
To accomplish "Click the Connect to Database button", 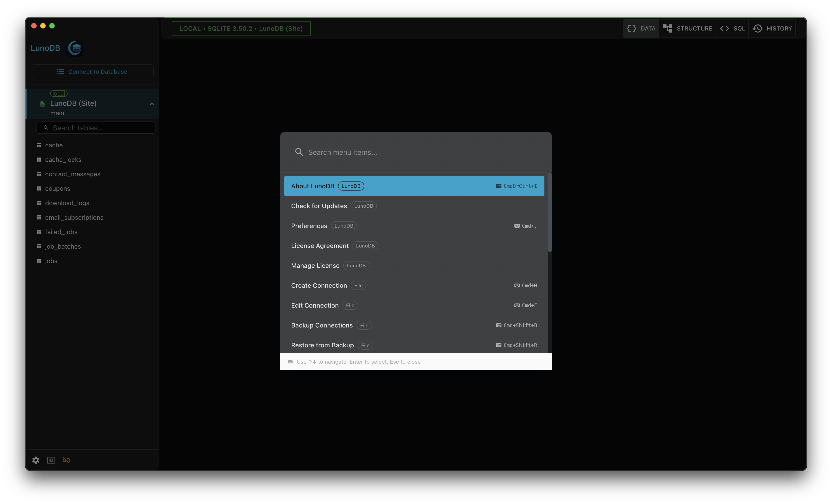I will point(92,72).
